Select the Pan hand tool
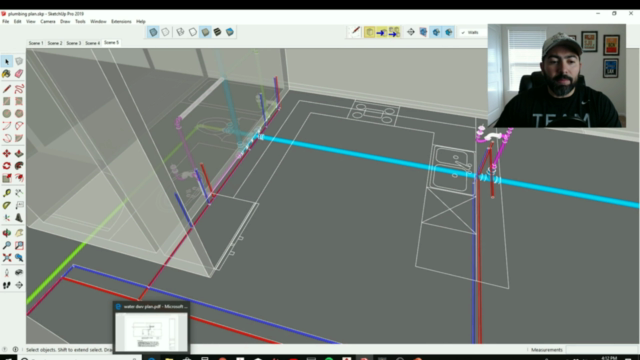The height and width of the screenshot is (360, 640). click(x=19, y=233)
